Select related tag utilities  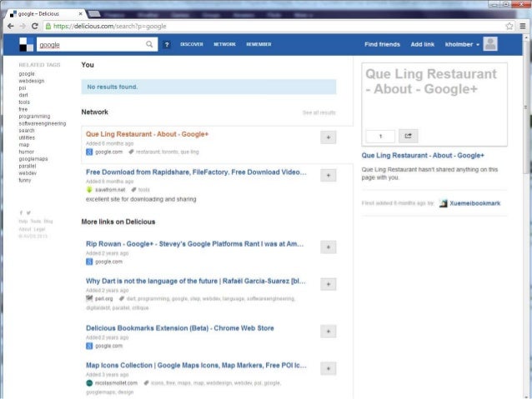tap(27, 137)
